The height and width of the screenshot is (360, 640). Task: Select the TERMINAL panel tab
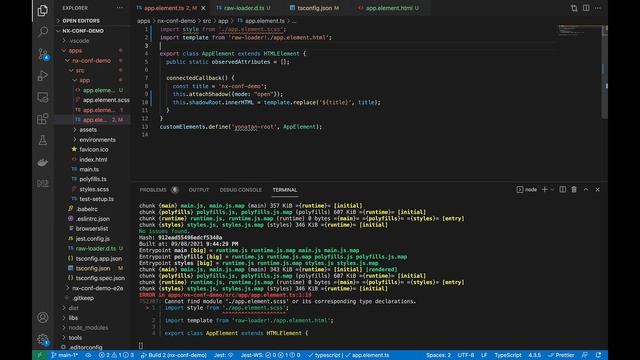pyautogui.click(x=285, y=190)
